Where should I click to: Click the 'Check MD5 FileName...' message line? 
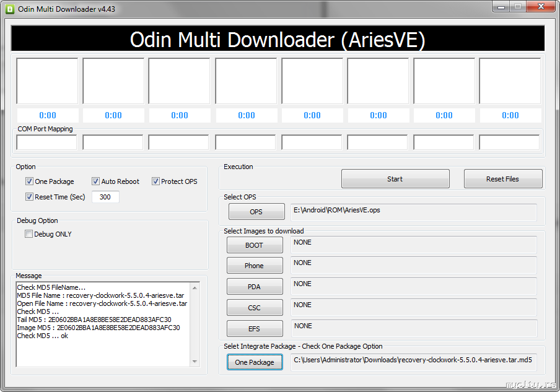pyautogui.click(x=51, y=287)
